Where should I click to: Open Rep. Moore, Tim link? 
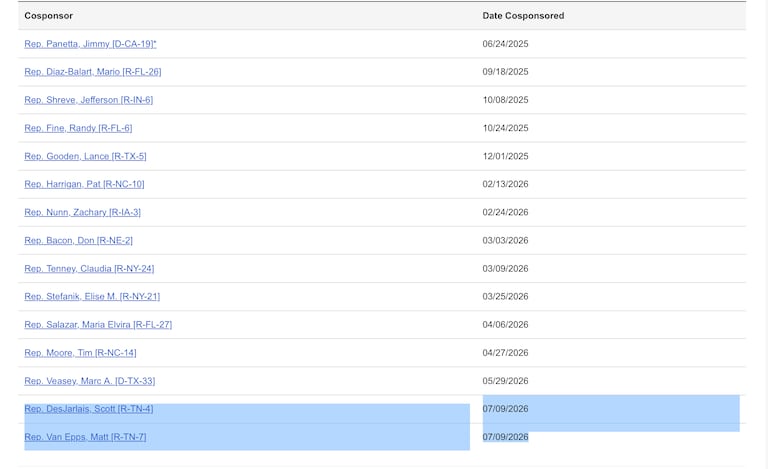(80, 353)
